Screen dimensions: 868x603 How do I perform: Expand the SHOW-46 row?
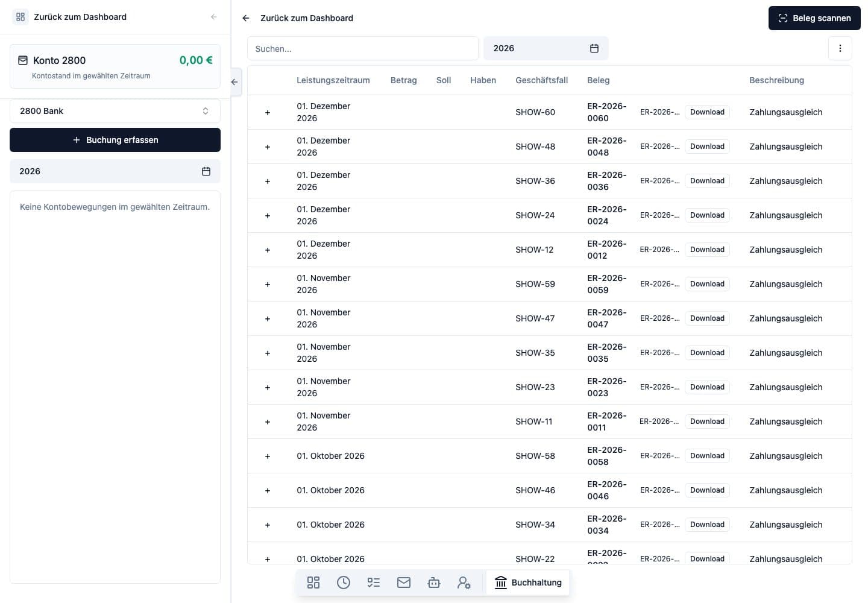[268, 491]
